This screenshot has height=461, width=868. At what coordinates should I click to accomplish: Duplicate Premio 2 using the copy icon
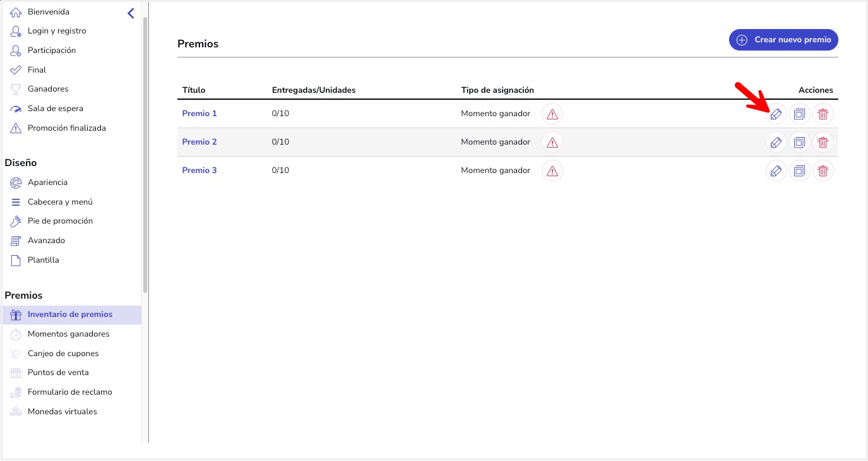click(x=800, y=143)
